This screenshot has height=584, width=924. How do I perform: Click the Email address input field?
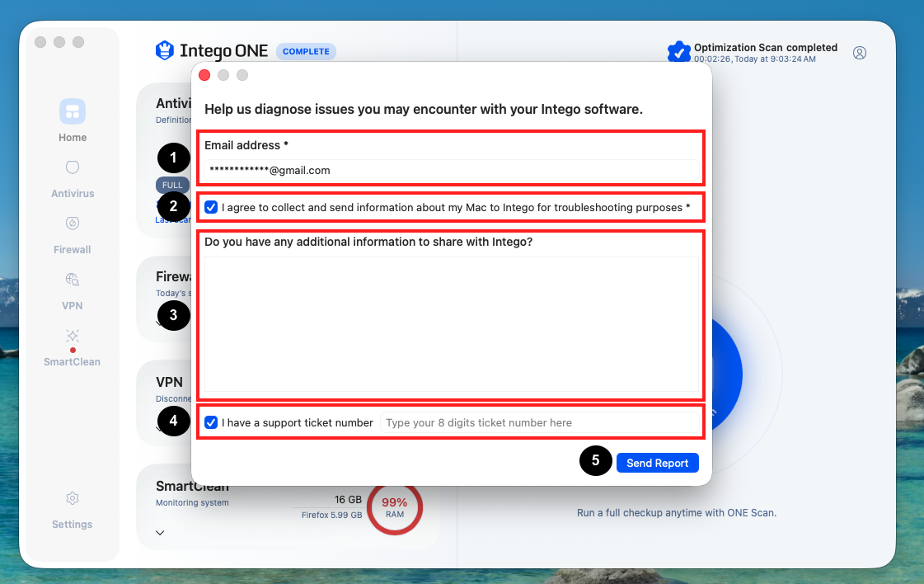pos(452,171)
